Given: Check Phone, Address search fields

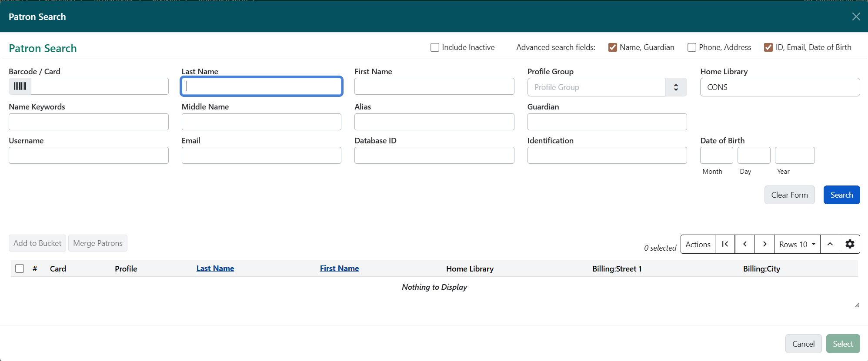Looking at the screenshot, I should point(691,47).
